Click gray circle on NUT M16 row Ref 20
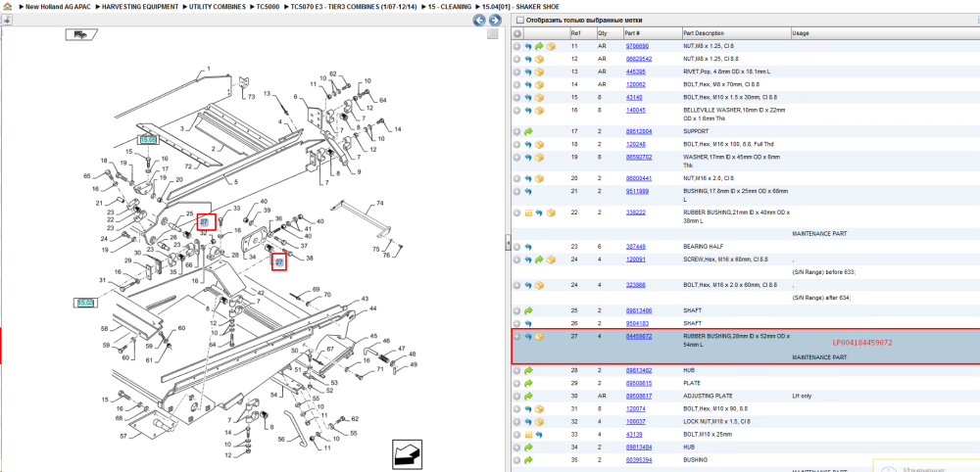This screenshot has width=980, height=472. [x=516, y=178]
